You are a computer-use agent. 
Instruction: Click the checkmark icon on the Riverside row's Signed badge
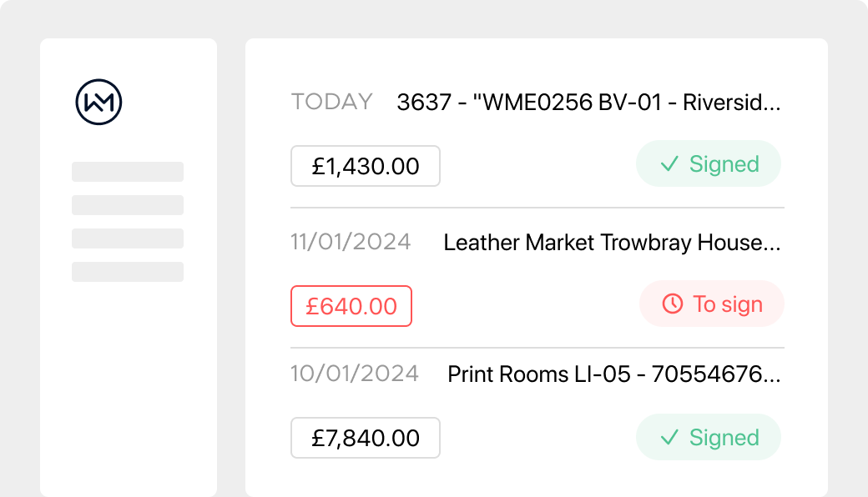click(x=669, y=164)
